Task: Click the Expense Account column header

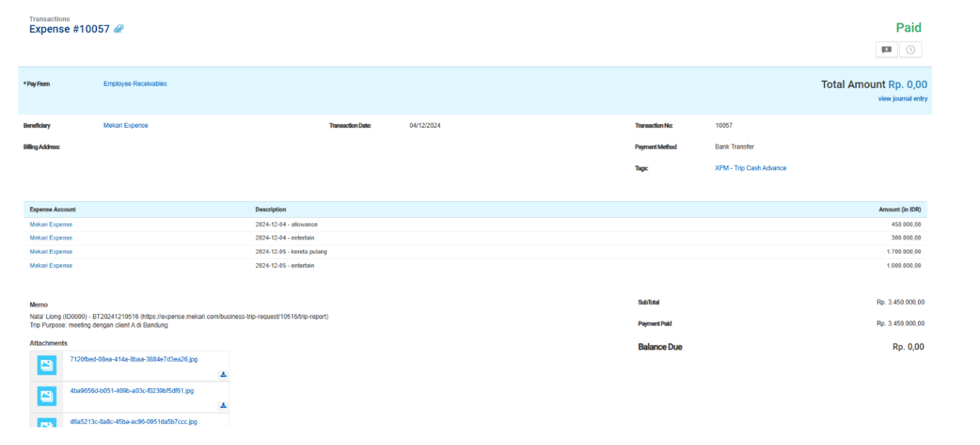Action: tap(53, 209)
